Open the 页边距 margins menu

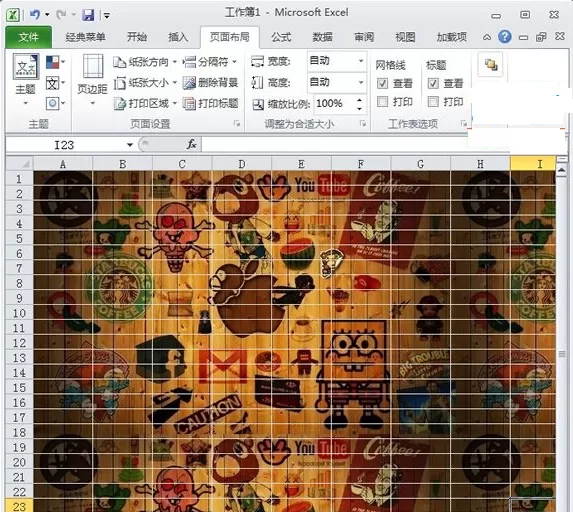(92, 80)
